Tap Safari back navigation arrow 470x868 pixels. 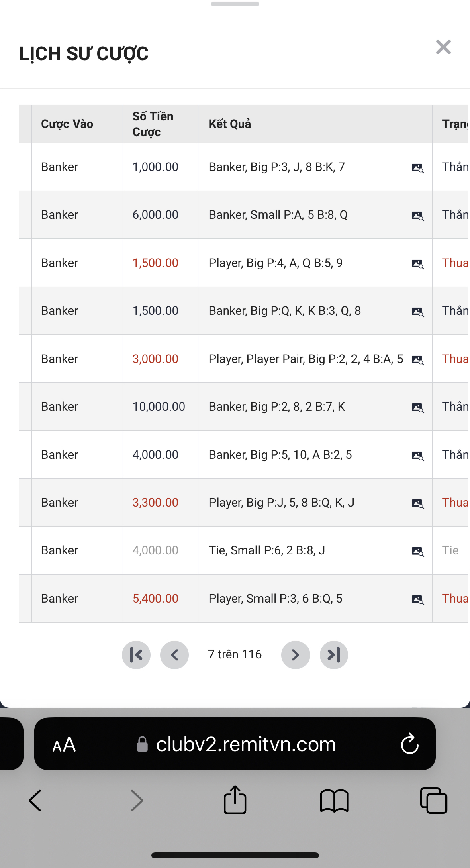tap(35, 800)
